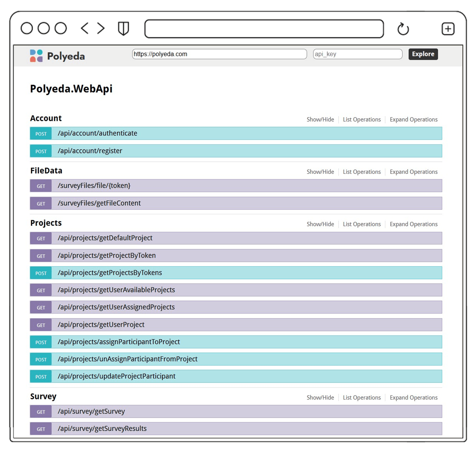Open /api/projects/getProjectByToken path
The height and width of the screenshot is (453, 476).
pos(107,255)
